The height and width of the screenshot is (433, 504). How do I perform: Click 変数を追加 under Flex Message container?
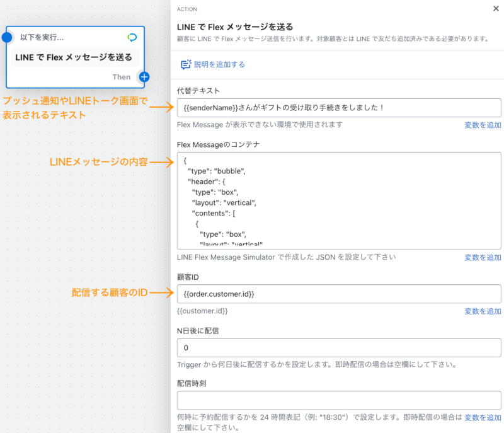pos(483,258)
